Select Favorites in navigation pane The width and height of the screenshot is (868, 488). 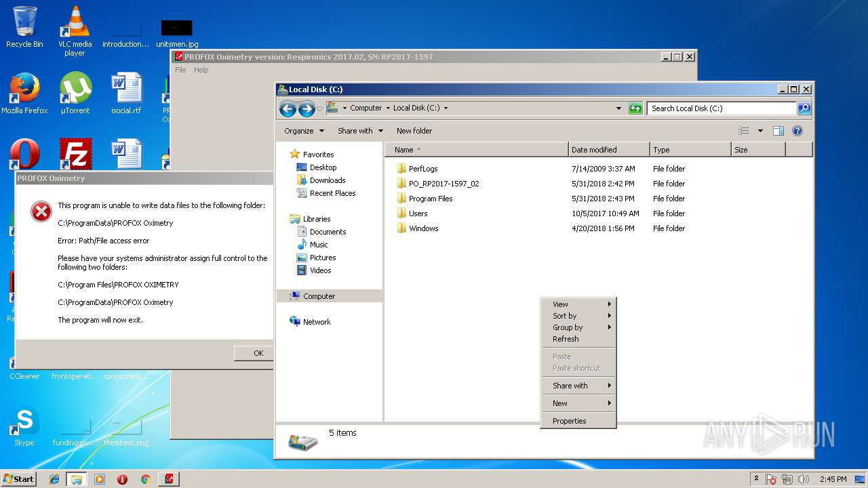[318, 155]
